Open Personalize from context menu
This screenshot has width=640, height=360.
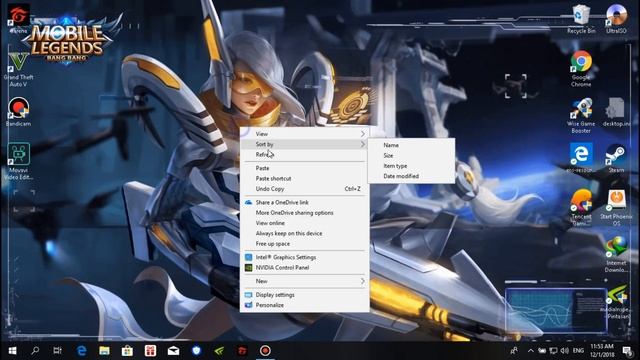tap(304, 305)
